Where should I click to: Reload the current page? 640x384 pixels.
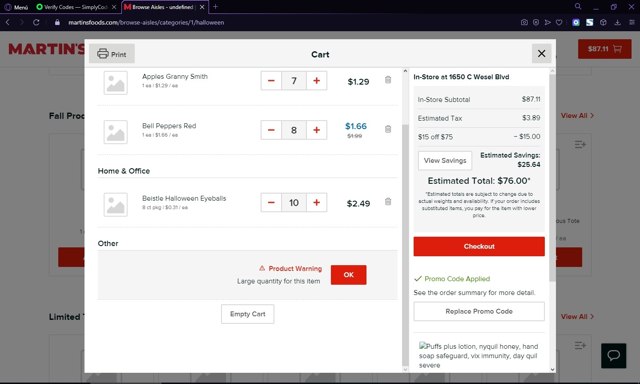pyautogui.click(x=36, y=22)
